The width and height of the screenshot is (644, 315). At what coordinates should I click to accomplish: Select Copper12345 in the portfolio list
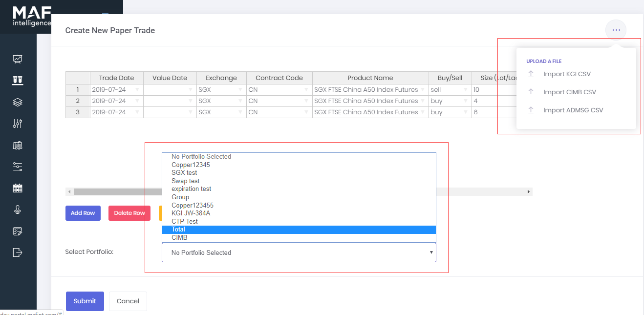coord(299,165)
